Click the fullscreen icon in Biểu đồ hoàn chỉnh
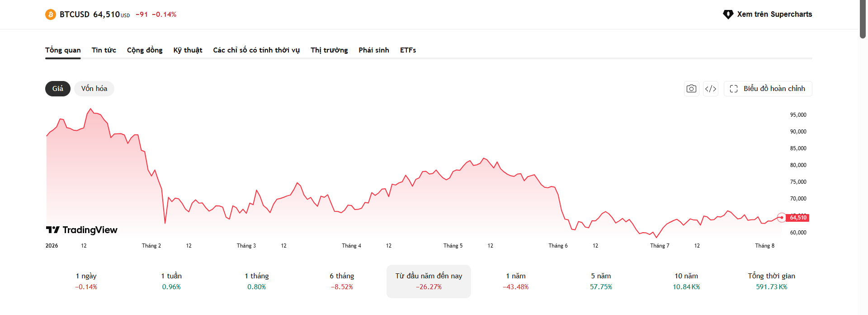This screenshot has height=315, width=868. coord(734,89)
